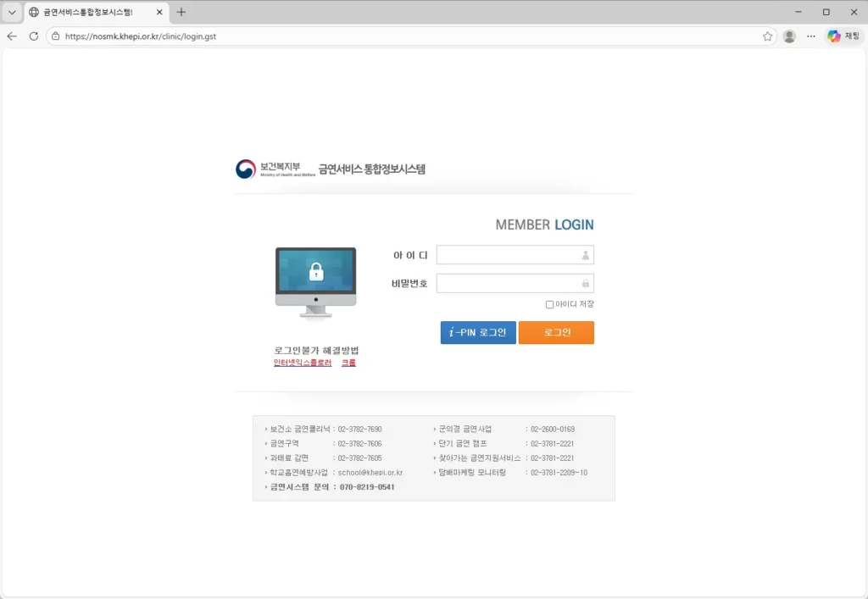This screenshot has width=868, height=599.
Task: Click the site information lock icon
Action: pos(56,36)
